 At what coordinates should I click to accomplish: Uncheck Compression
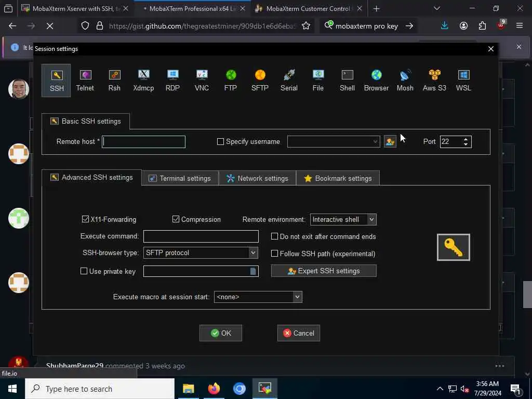click(176, 219)
